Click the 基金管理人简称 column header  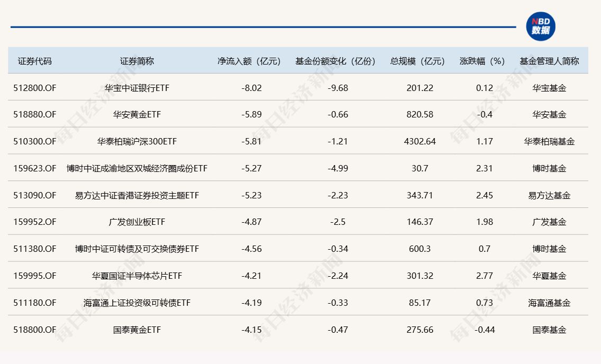(x=549, y=61)
